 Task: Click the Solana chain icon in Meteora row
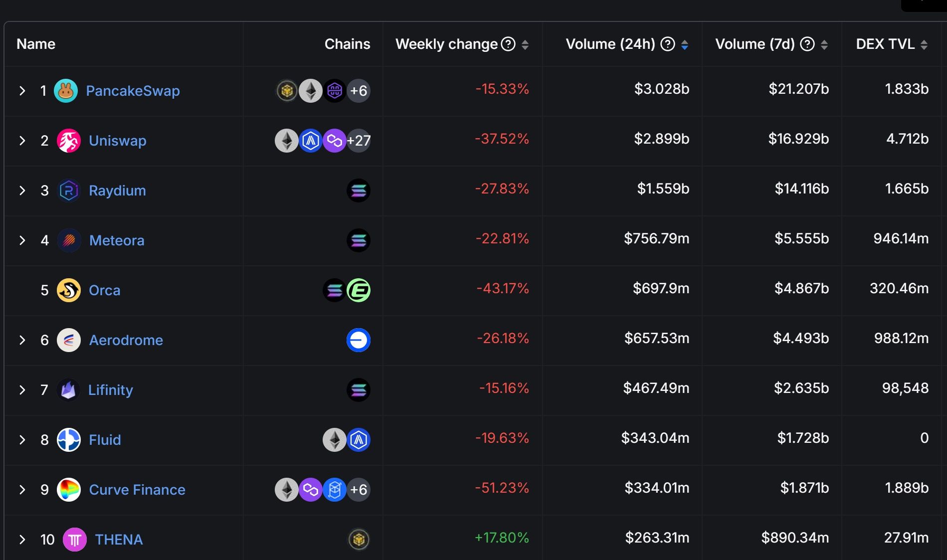359,240
